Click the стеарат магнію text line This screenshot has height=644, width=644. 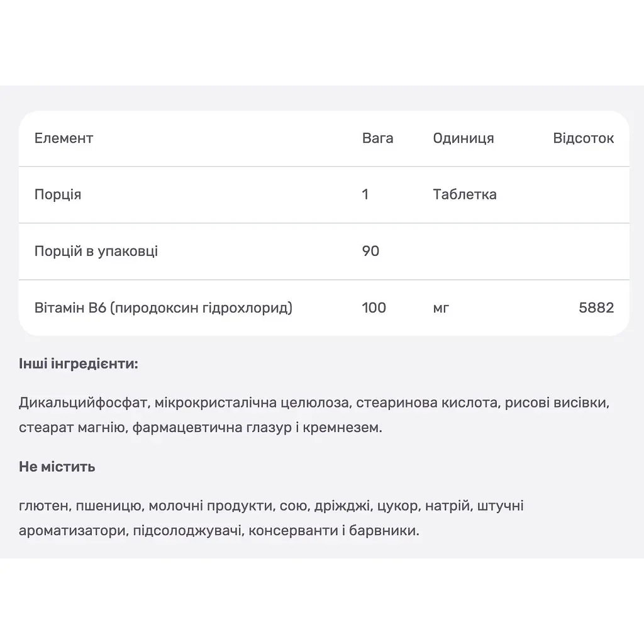click(201, 428)
